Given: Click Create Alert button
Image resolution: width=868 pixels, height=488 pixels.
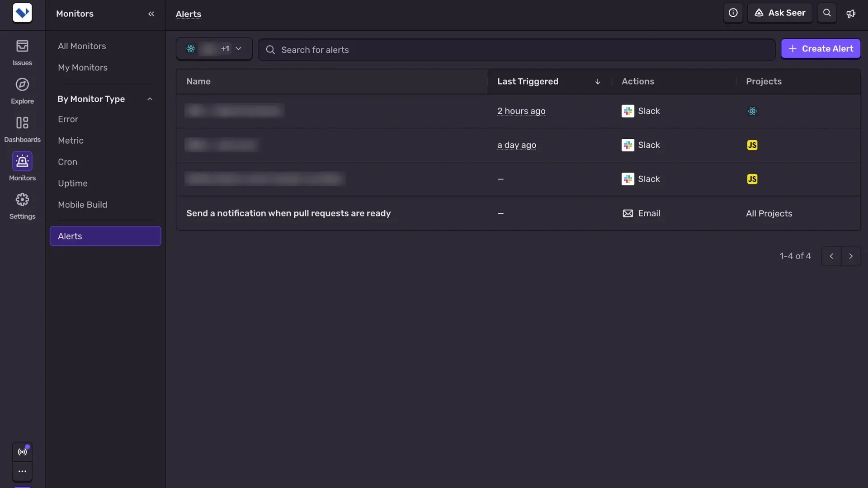Looking at the screenshot, I should point(821,49).
